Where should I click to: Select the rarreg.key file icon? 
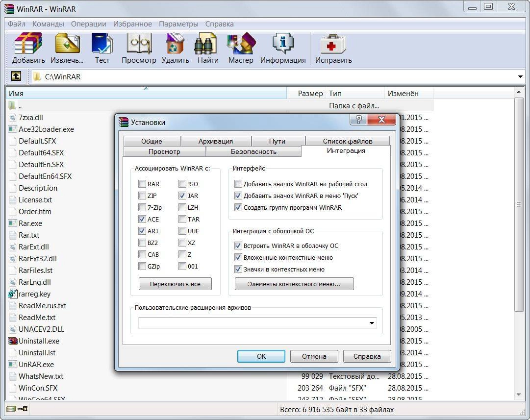[x=13, y=294]
